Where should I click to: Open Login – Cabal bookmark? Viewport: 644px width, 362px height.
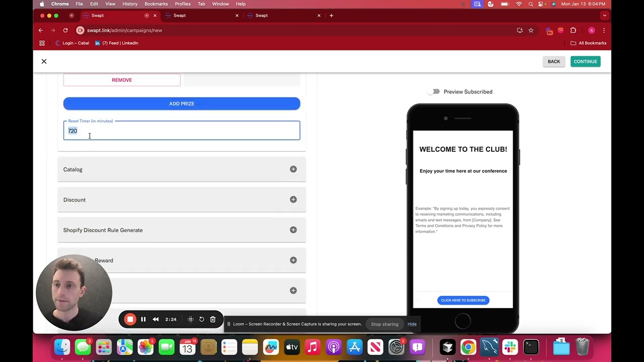click(72, 43)
